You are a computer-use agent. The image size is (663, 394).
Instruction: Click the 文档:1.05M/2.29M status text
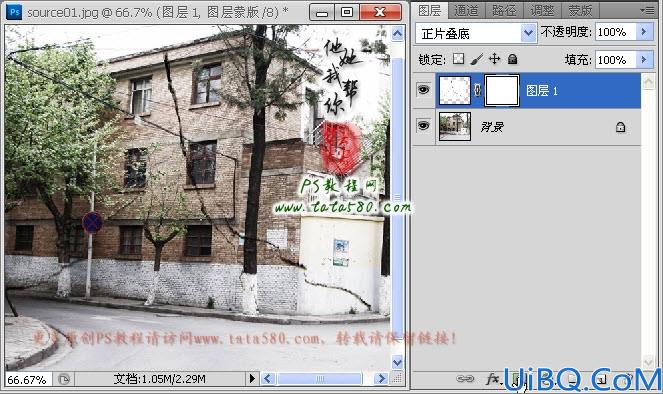159,379
